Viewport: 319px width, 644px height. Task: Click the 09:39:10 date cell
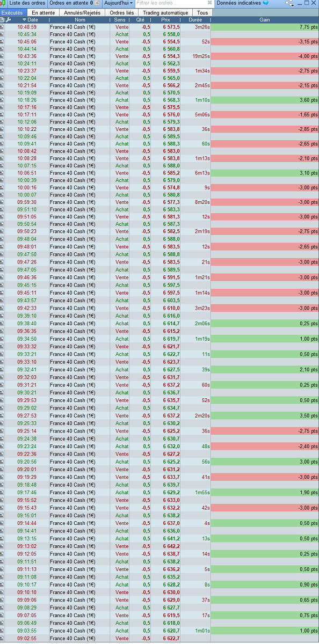coord(27,316)
